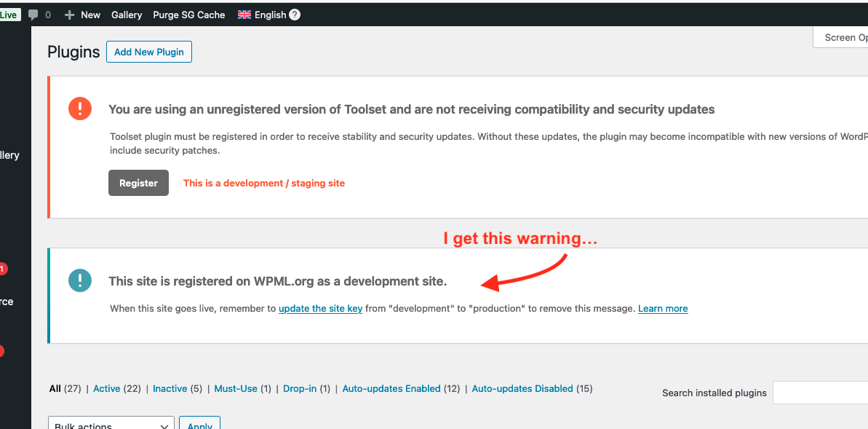Click the plus icon beside New
Image resolution: width=868 pixels, height=429 pixels.
coord(69,15)
